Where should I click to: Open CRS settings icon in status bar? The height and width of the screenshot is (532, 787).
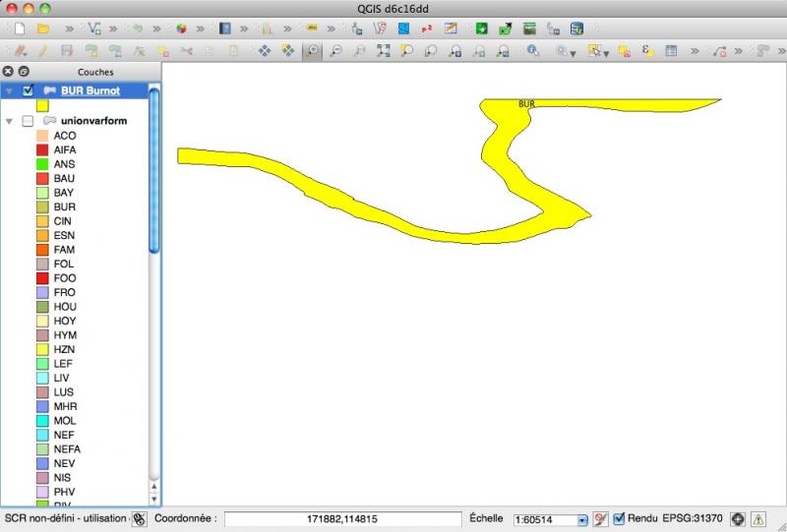point(738,518)
